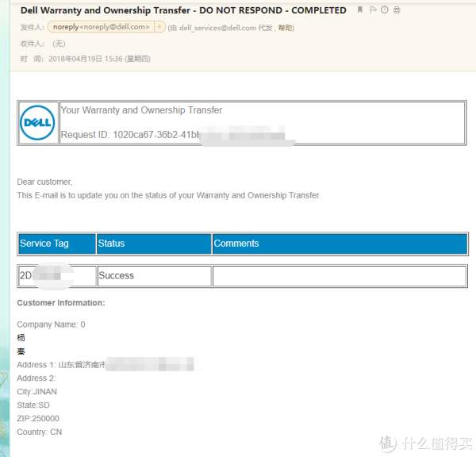The width and height of the screenshot is (476, 457).
Task: Select the email subject line text
Action: (x=183, y=10)
